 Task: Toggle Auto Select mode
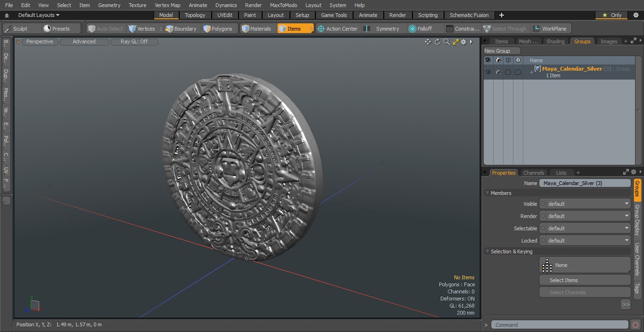pos(105,29)
